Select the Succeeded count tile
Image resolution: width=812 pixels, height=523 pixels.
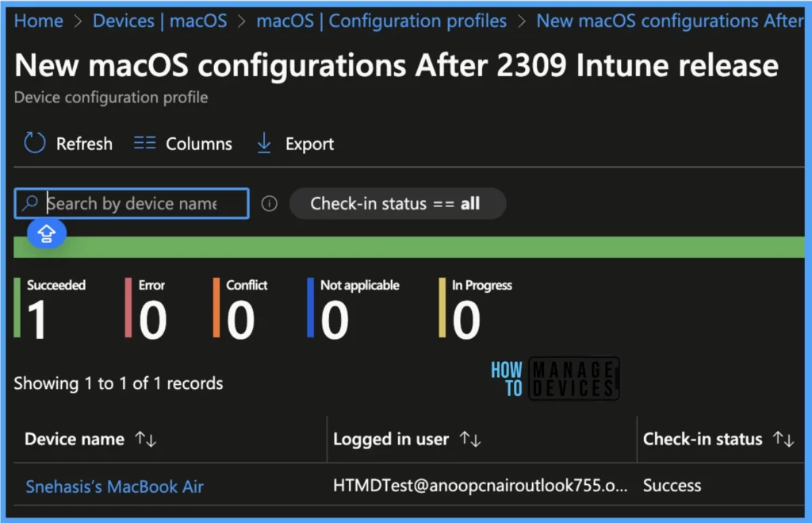(50, 308)
